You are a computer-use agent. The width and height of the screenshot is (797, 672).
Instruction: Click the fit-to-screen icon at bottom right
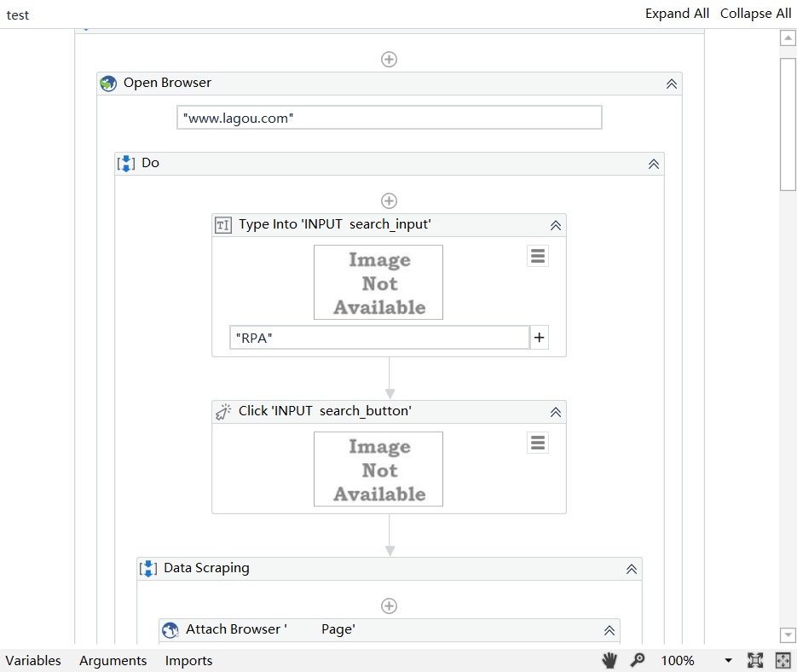783,660
